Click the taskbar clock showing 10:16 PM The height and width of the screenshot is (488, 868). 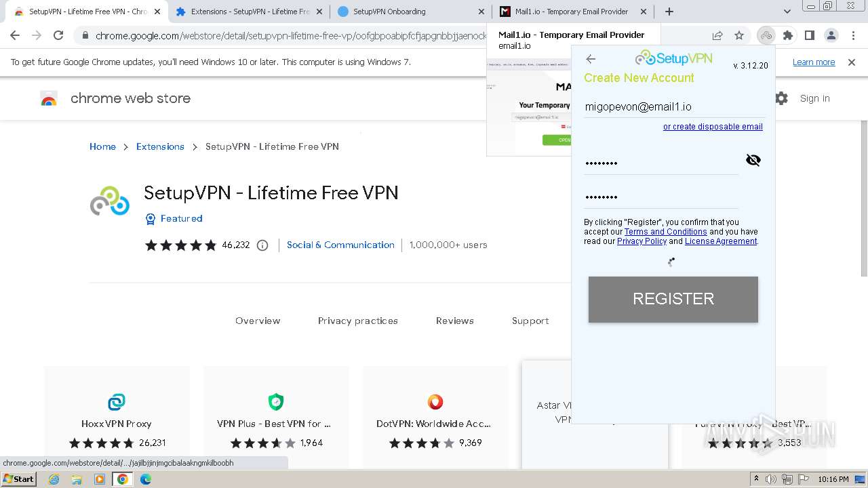click(833, 479)
